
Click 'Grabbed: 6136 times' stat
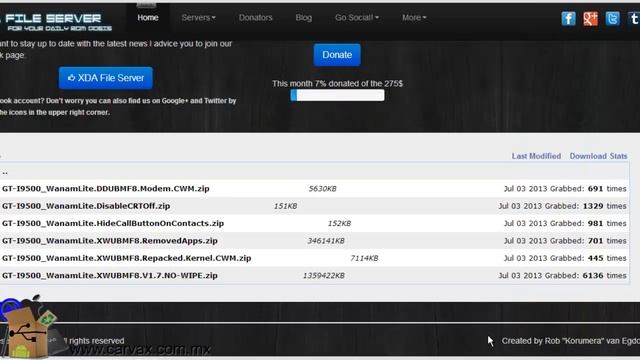pyautogui.click(x=586, y=276)
